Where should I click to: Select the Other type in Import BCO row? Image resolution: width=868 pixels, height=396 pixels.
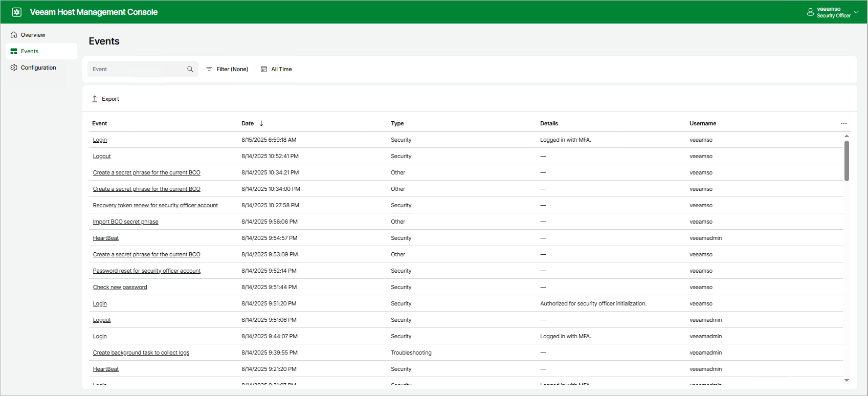[x=398, y=222]
